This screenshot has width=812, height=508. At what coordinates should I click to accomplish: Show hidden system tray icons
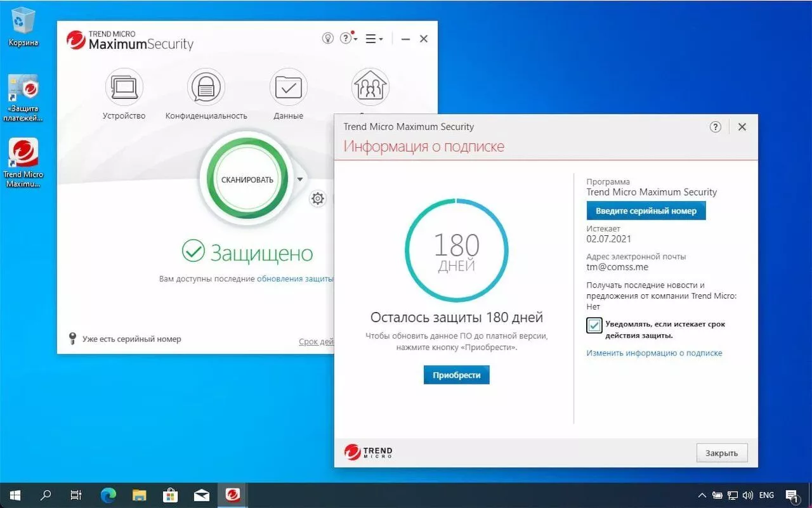point(702,495)
